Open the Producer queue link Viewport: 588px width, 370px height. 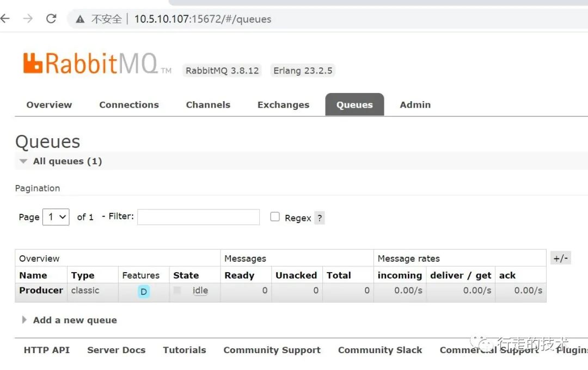pyautogui.click(x=41, y=291)
